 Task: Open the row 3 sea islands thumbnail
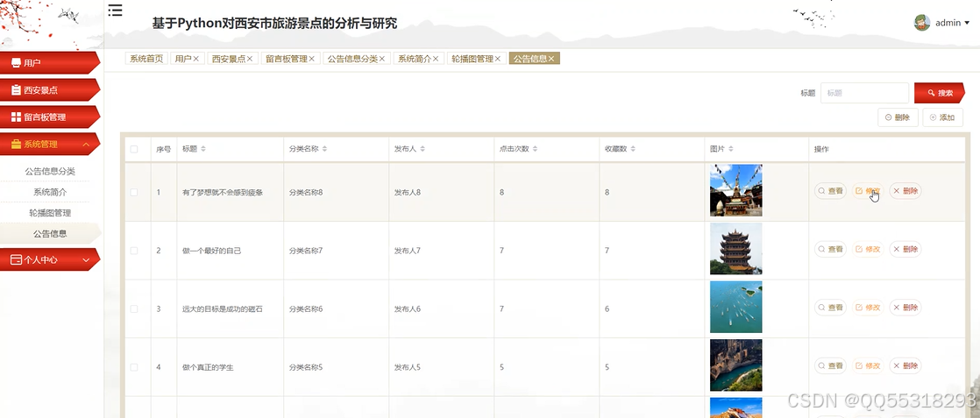(x=736, y=307)
